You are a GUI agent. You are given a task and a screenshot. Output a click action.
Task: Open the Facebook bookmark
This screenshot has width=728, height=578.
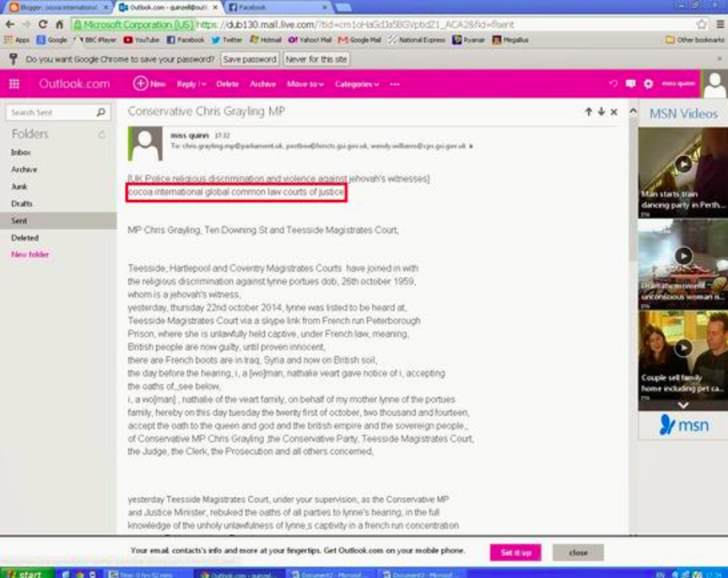coord(186,40)
